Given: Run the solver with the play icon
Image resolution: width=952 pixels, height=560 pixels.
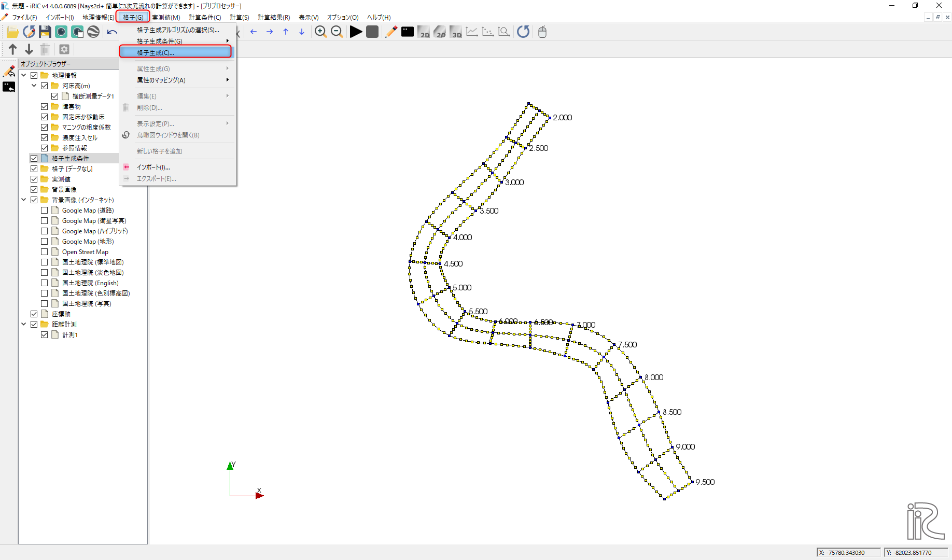Looking at the screenshot, I should click(x=356, y=32).
